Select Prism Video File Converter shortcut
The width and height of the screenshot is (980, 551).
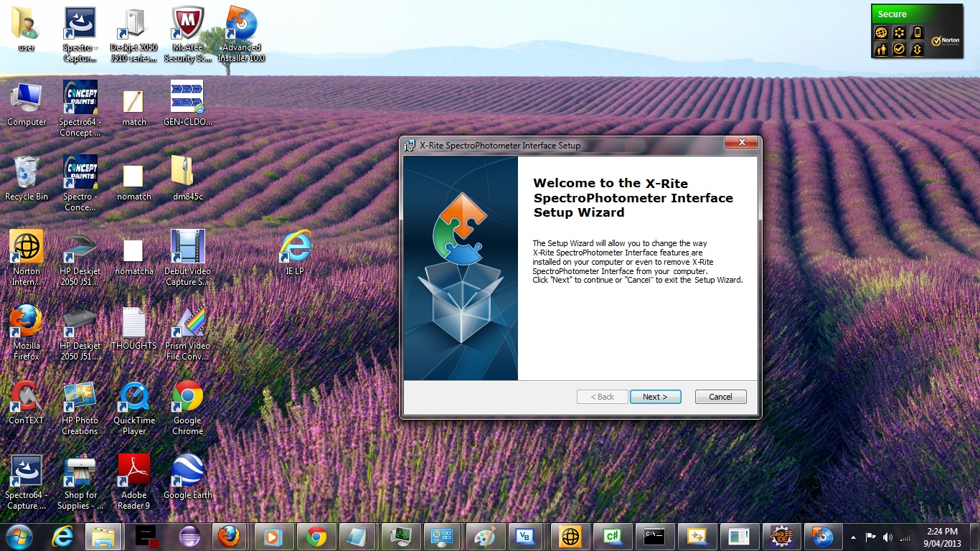[x=187, y=332]
